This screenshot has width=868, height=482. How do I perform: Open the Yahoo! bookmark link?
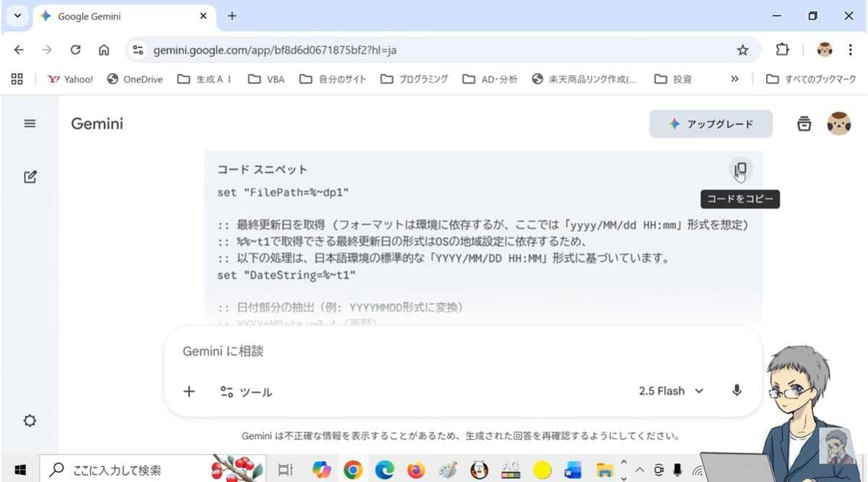(x=69, y=79)
